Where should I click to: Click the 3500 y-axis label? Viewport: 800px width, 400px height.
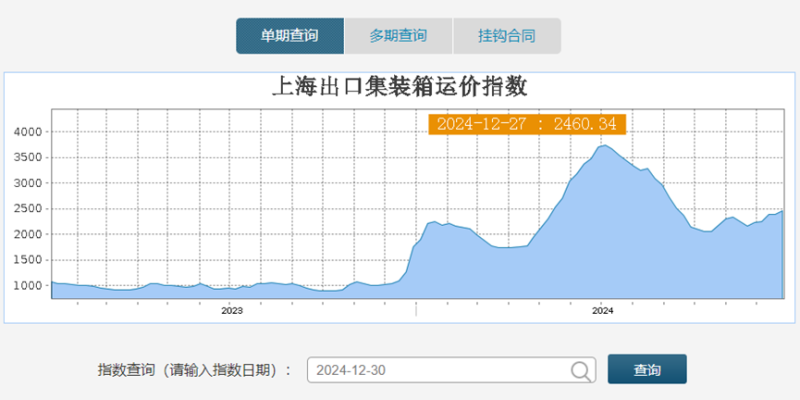coord(27,158)
